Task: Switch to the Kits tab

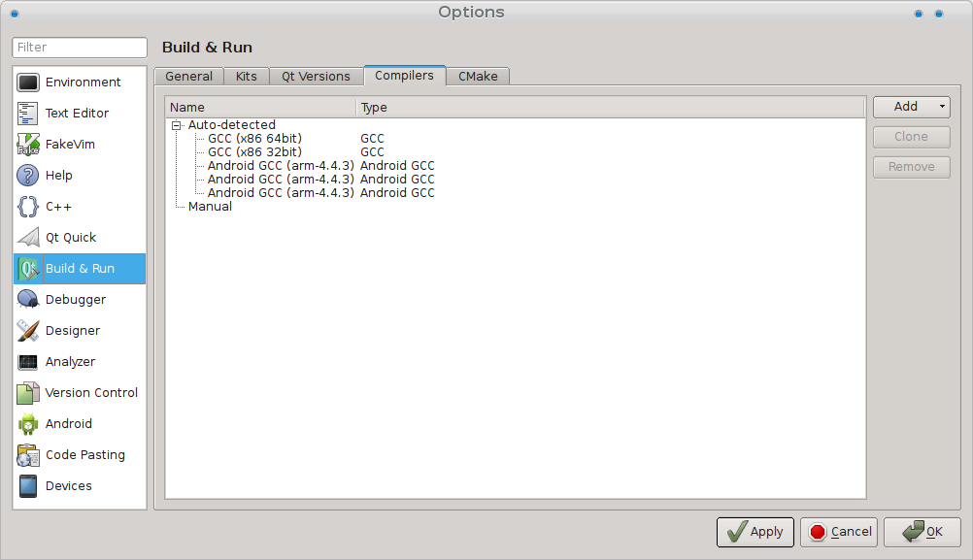Action: tap(247, 77)
